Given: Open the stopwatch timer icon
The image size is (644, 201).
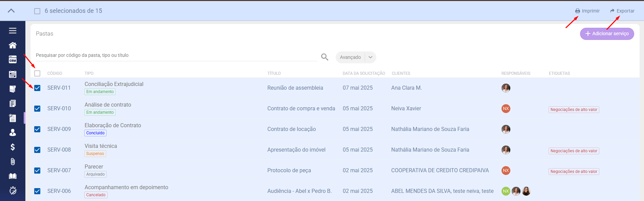Looking at the screenshot, I should coord(13,191).
